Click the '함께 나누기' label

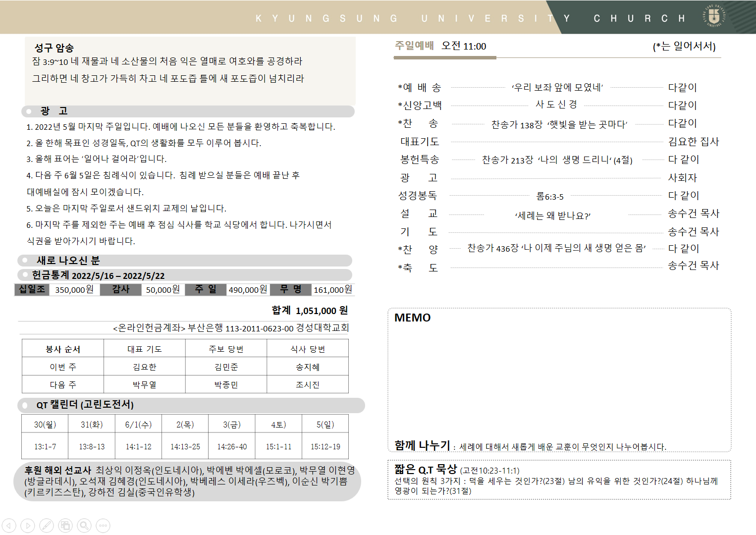[422, 445]
